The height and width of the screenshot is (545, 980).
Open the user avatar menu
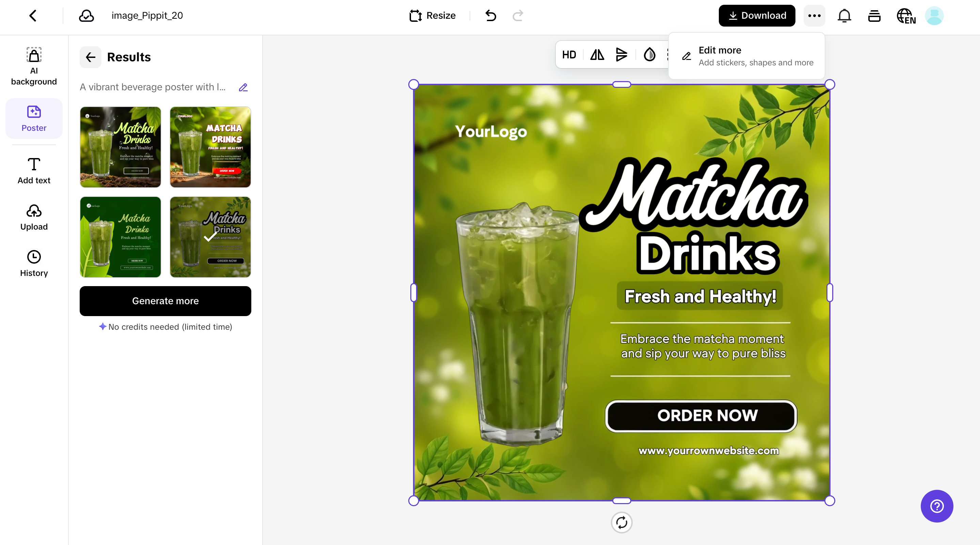point(934,16)
